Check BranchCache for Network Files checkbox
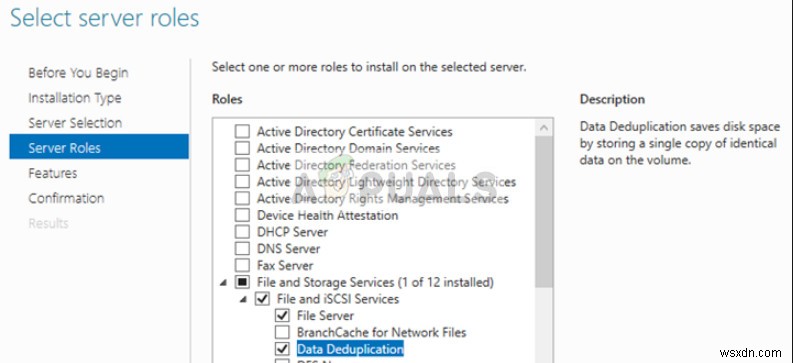Screen dimensions: 793x363 [282, 332]
